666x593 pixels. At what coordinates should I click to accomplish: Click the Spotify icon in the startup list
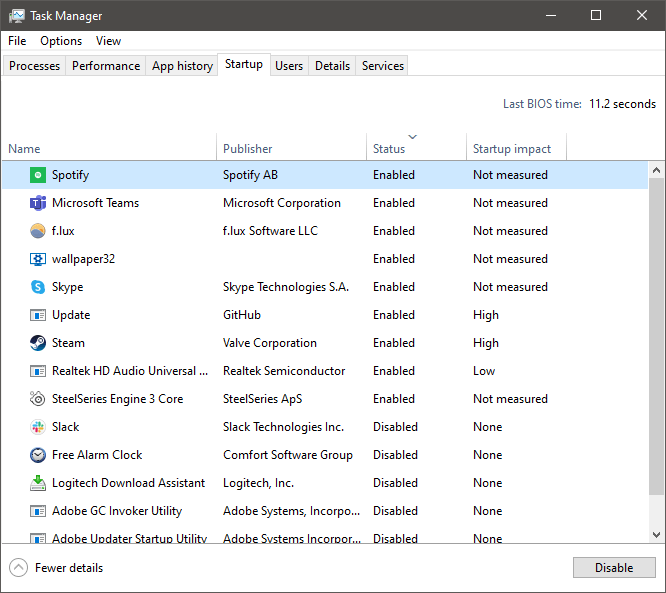click(37, 175)
